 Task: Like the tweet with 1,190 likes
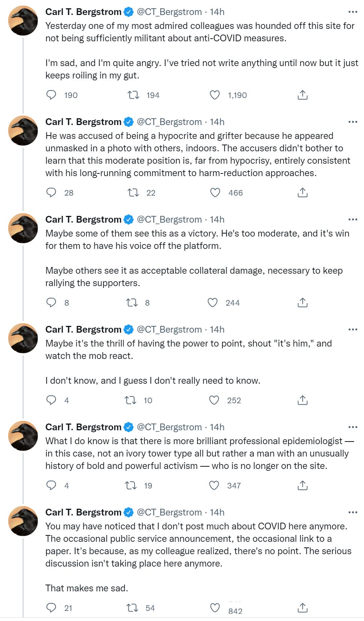pyautogui.click(x=215, y=95)
